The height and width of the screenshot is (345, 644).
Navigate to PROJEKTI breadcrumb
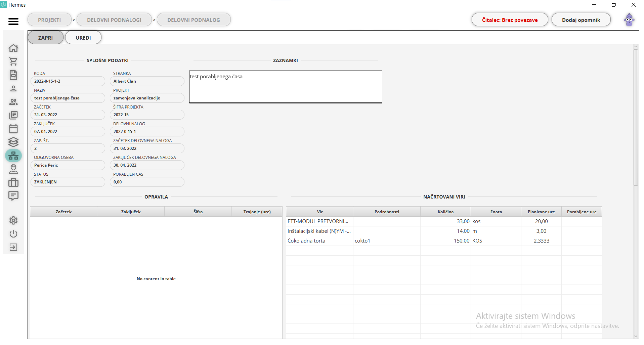click(x=49, y=20)
